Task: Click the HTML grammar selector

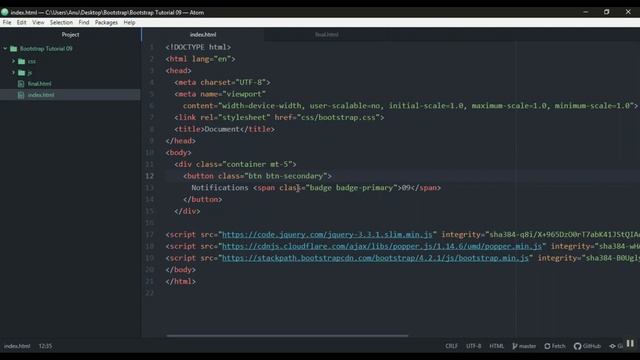Action: point(496,346)
